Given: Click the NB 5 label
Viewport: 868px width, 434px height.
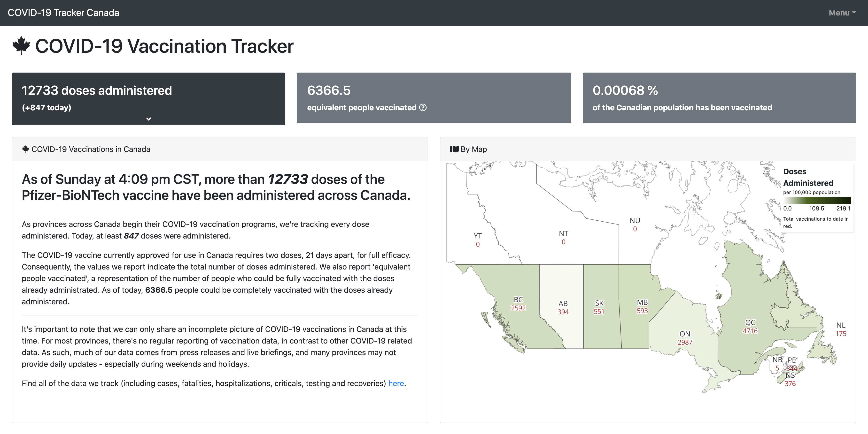Looking at the screenshot, I should tap(777, 364).
